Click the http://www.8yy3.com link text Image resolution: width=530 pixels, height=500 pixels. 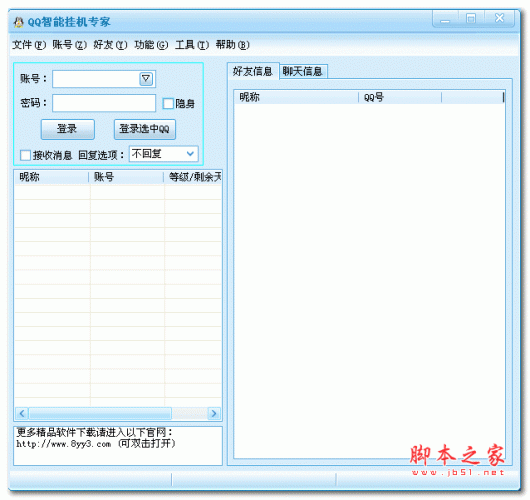tap(64, 444)
